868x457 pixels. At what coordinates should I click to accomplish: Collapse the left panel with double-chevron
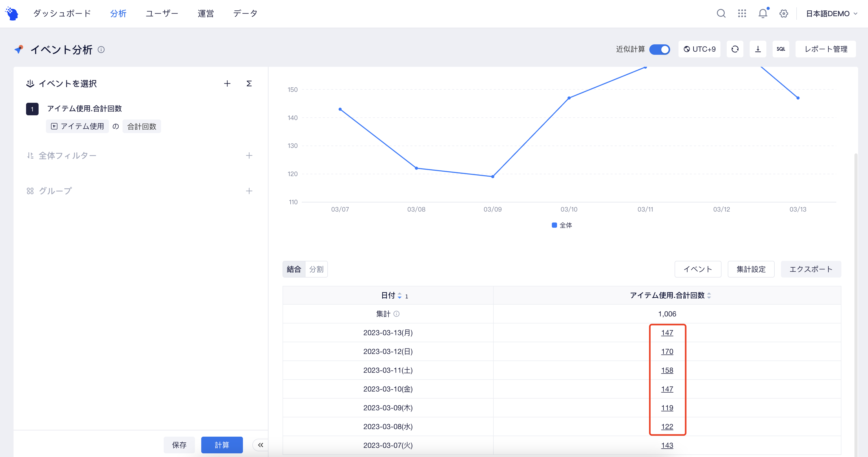[260, 445]
